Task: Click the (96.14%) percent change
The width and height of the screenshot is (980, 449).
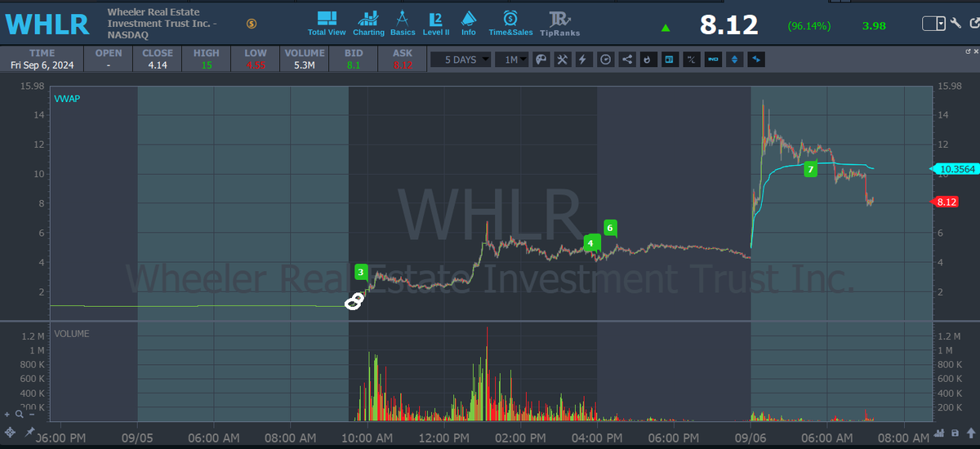Action: coord(808,26)
